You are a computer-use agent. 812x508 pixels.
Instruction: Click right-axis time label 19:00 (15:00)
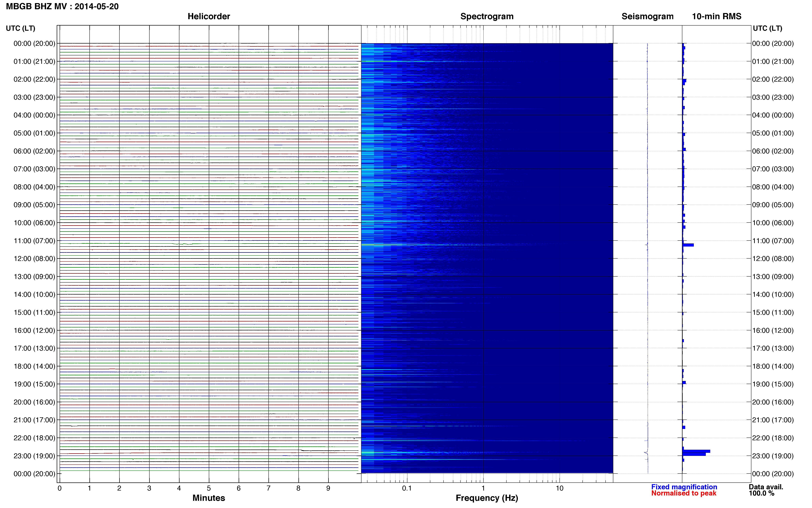coord(773,384)
